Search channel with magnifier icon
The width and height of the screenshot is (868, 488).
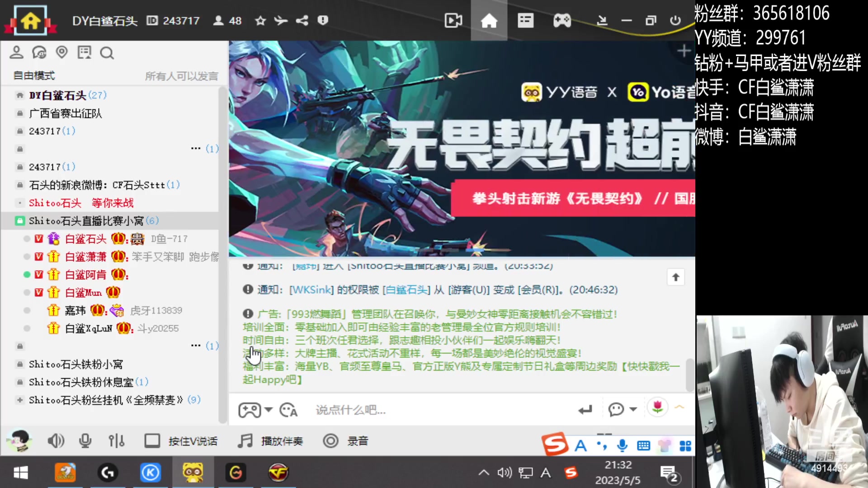(107, 53)
